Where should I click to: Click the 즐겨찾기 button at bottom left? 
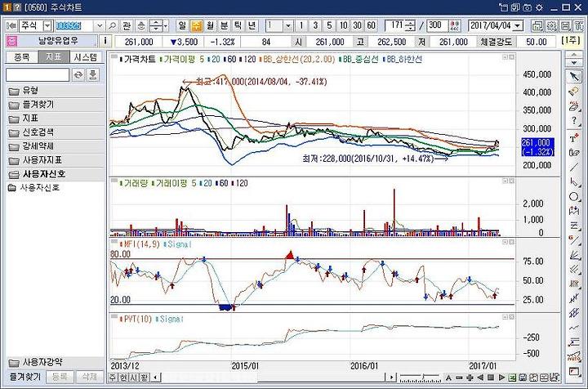[25, 377]
